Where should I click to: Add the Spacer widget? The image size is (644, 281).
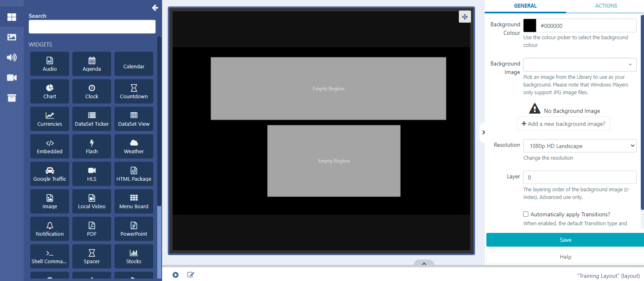click(x=92, y=256)
